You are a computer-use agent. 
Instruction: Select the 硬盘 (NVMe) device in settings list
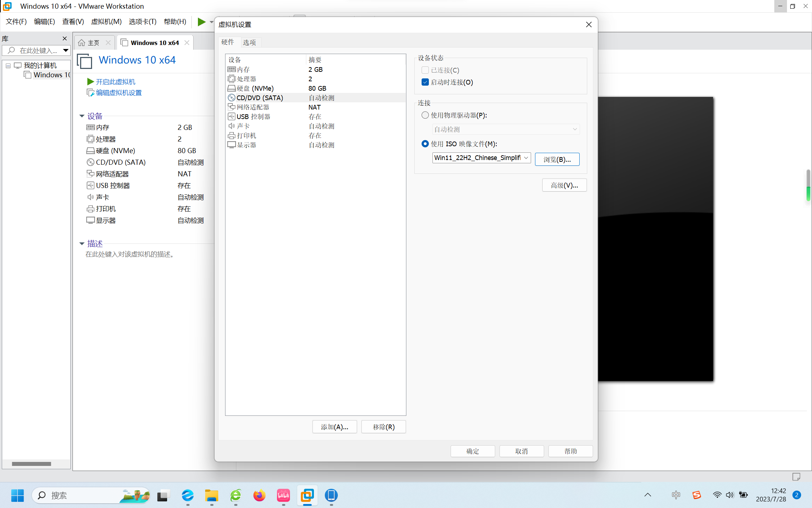tap(255, 88)
